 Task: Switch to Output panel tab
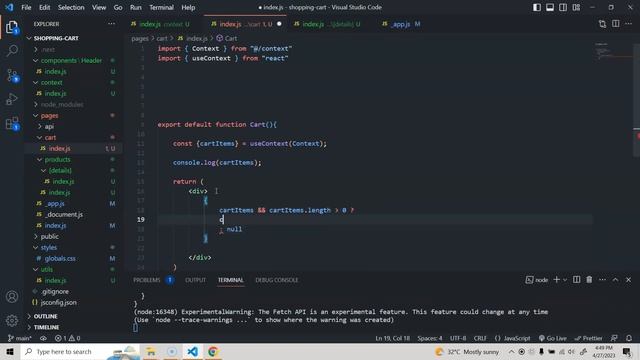pos(196,280)
